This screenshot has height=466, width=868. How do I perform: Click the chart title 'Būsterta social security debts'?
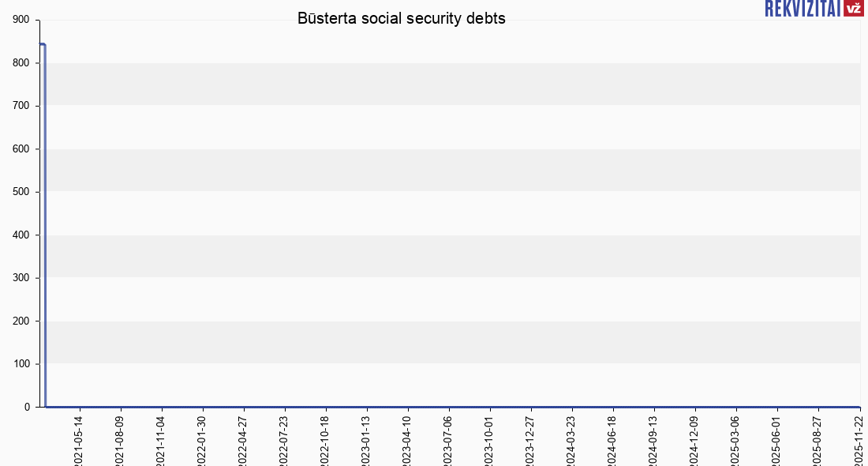[401, 19]
